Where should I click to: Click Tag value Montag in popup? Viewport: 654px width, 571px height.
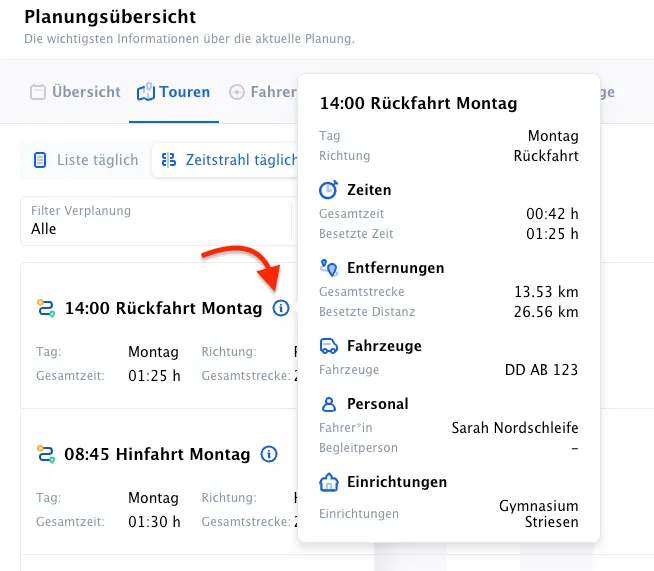point(553,136)
